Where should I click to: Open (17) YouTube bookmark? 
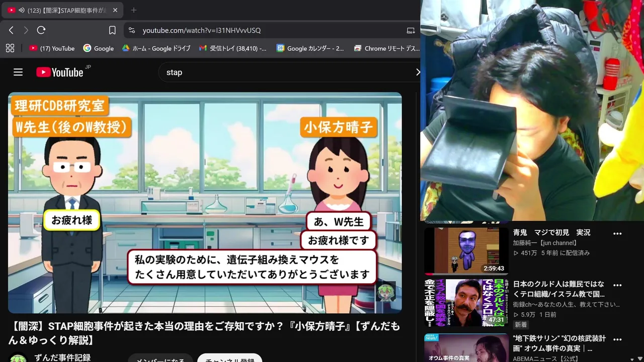point(52,48)
